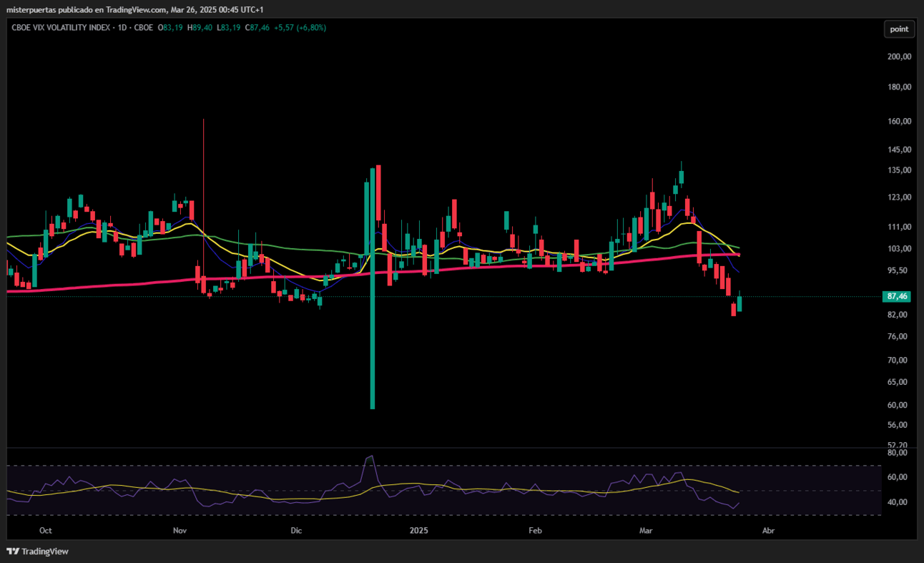Click the 135,00 price axis label
This screenshot has width=924, height=563.
click(899, 170)
